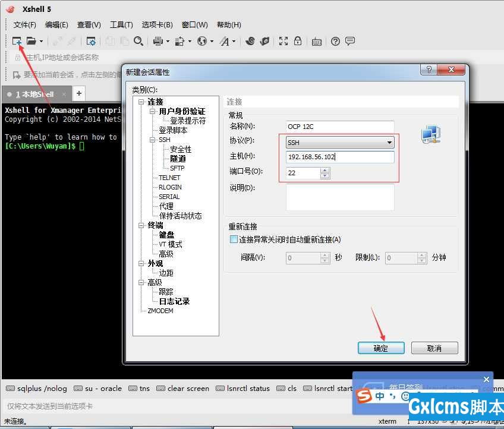Collapse the 终端 tree node
Screen dimensions: 504x429
tap(141, 225)
